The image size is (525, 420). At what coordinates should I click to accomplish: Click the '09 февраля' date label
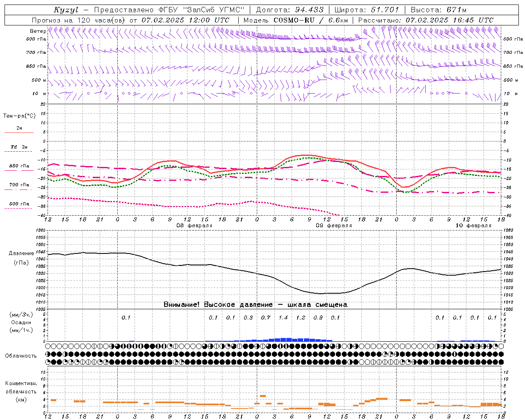pos(334,226)
